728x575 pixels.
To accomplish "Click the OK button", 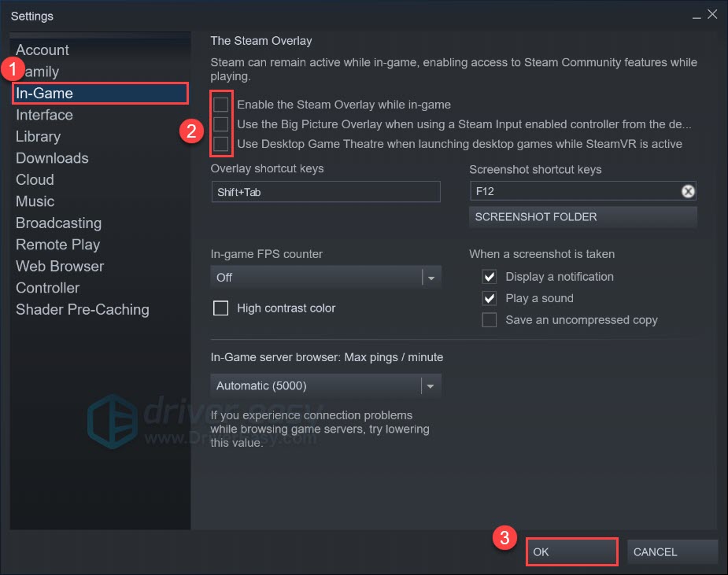I will coord(572,552).
